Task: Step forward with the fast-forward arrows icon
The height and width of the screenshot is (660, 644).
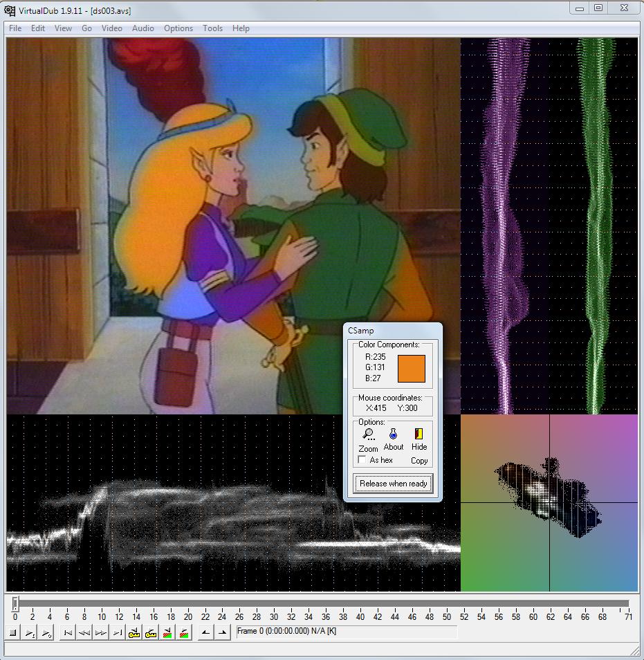Action: pos(101,632)
